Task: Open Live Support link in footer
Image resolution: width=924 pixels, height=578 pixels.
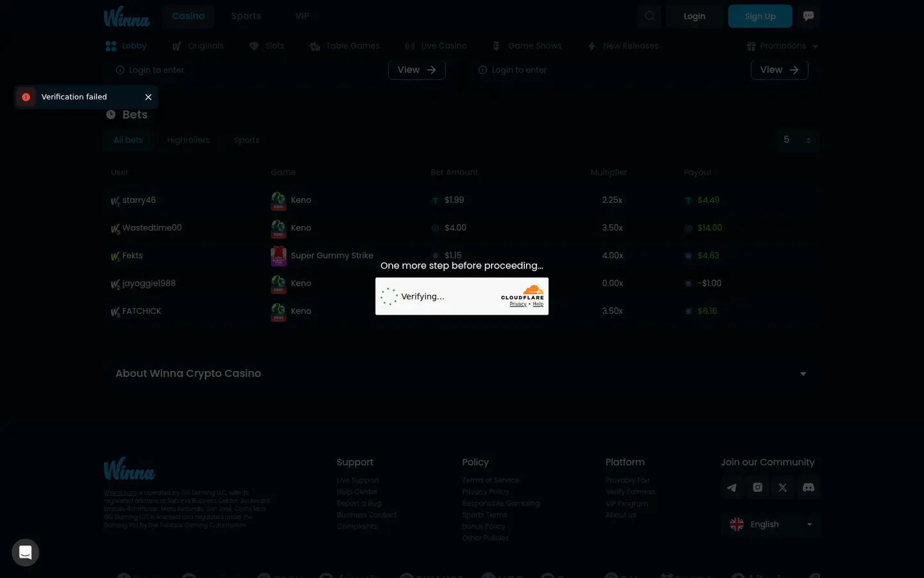Action: [357, 480]
